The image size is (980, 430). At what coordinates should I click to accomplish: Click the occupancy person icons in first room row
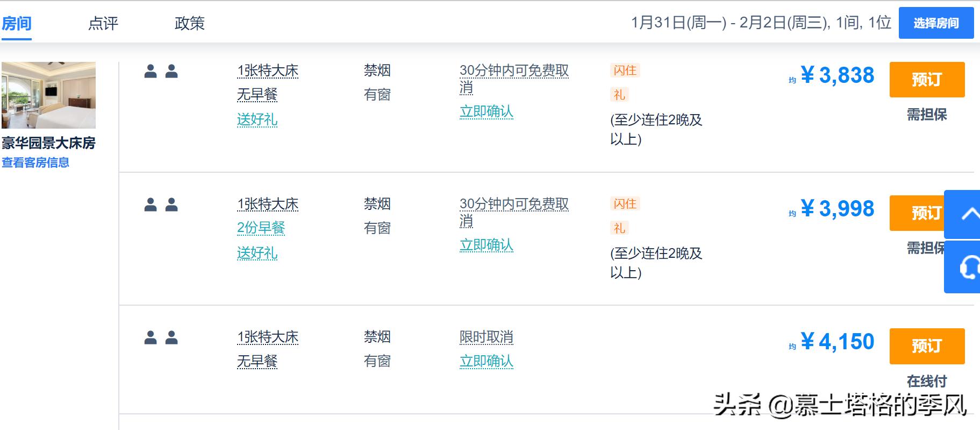[x=161, y=70]
